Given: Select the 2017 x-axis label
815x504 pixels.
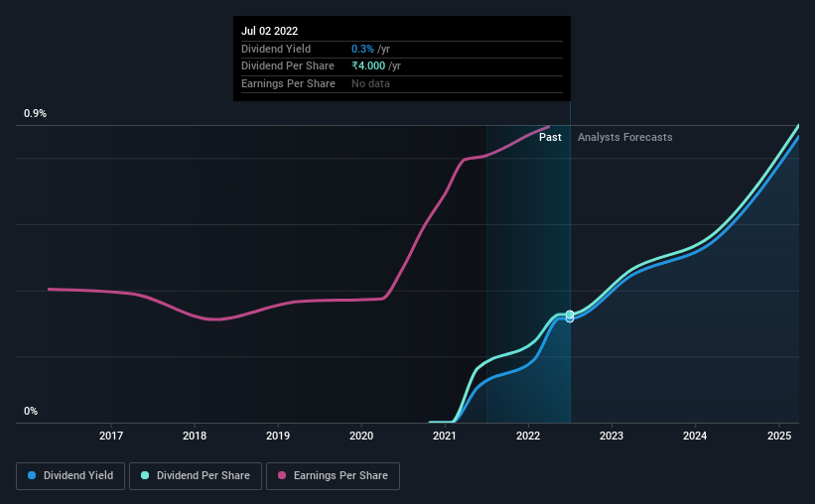Looking at the screenshot, I should [x=111, y=436].
